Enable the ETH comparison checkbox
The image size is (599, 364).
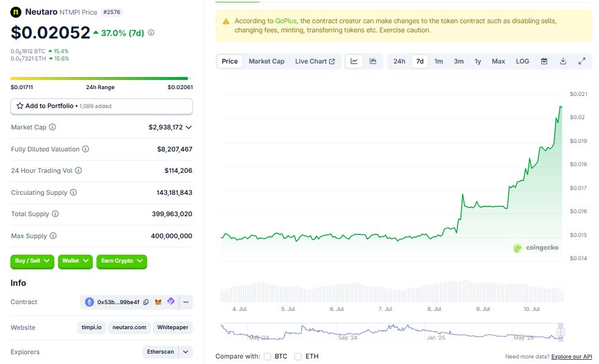(298, 356)
